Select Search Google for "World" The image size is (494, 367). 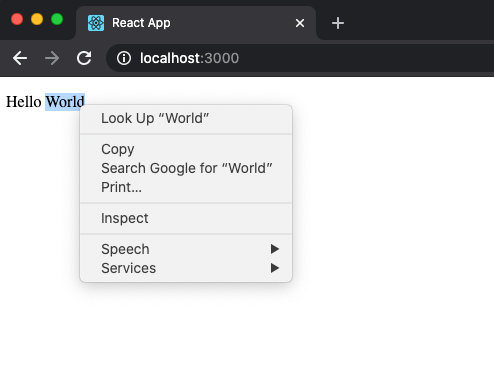click(186, 168)
